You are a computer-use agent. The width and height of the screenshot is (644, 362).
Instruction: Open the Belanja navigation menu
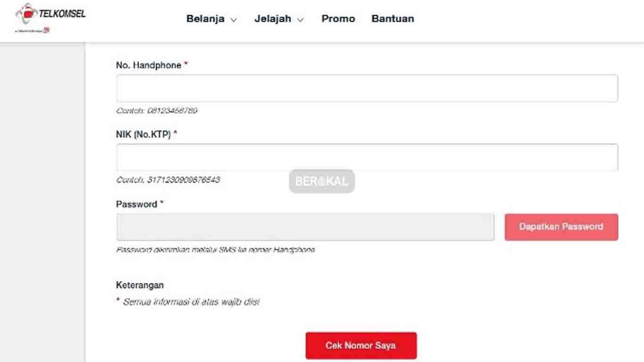point(206,19)
